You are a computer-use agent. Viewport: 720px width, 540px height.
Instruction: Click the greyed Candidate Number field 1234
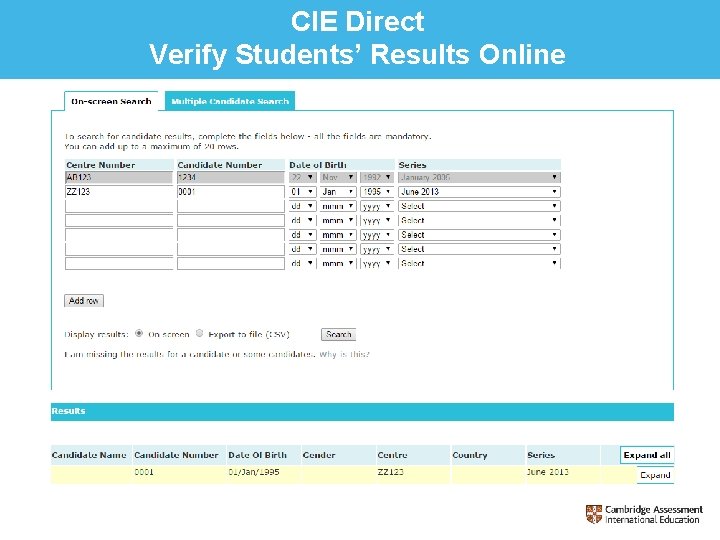click(231, 178)
